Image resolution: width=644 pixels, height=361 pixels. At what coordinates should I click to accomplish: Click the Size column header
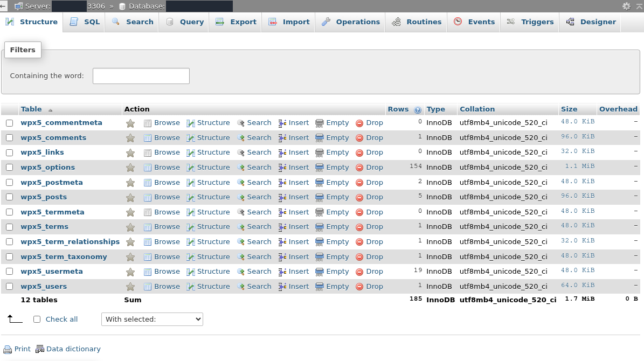569,109
